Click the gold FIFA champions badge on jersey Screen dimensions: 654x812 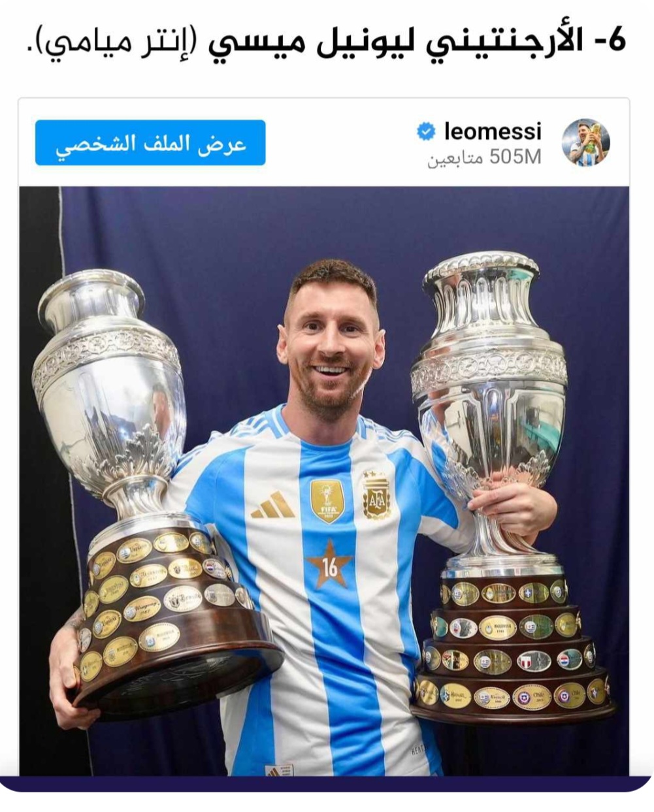(327, 501)
